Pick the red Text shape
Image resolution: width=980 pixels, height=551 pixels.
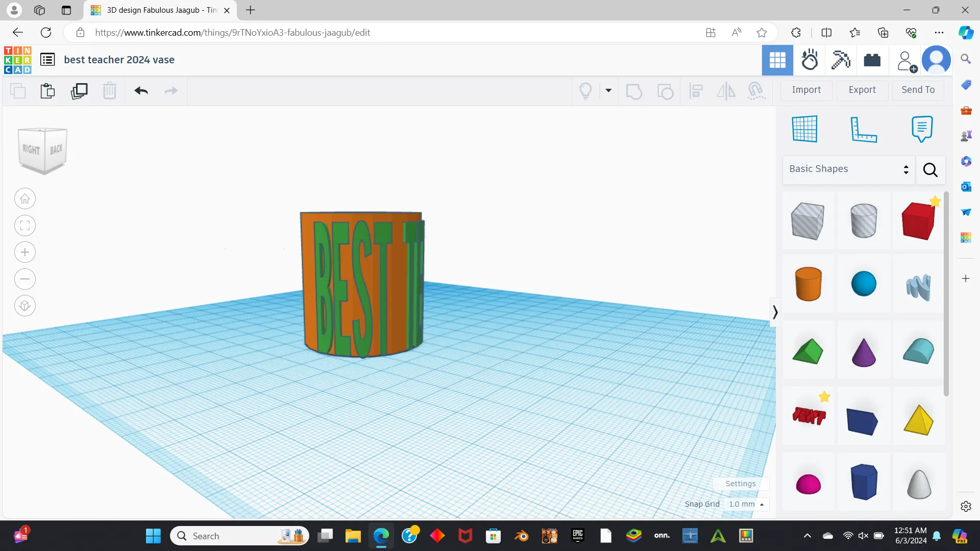tap(809, 415)
